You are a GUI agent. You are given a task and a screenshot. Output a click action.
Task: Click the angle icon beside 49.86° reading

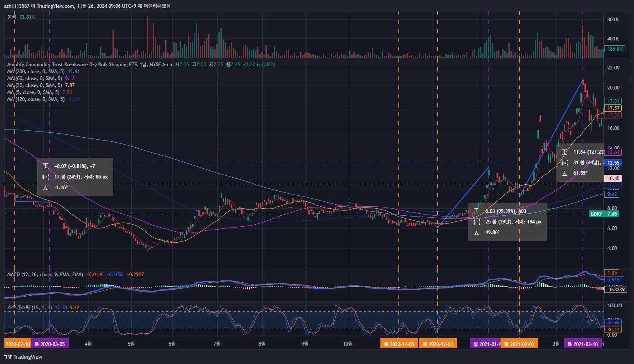pyautogui.click(x=477, y=232)
